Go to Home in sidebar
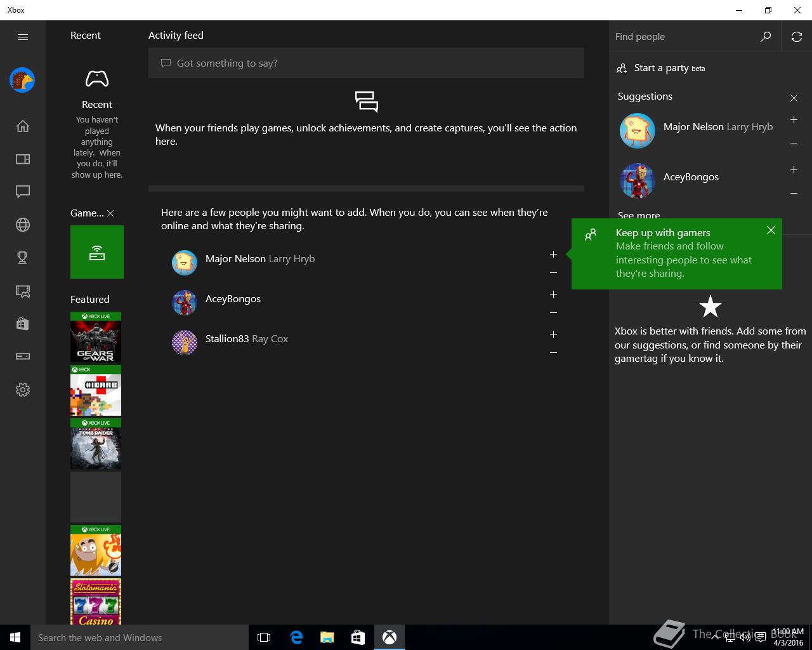Viewport: 812px width, 650px height. 23,126
